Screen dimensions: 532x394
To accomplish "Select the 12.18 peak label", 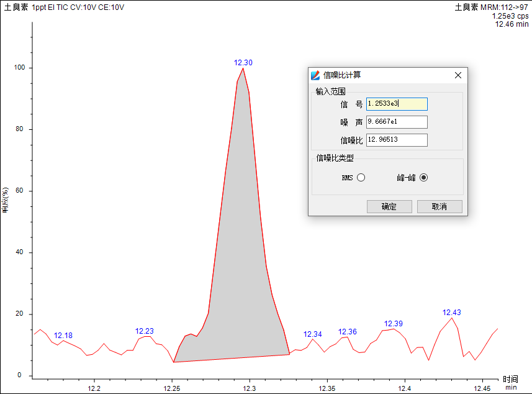I will click(x=63, y=336).
